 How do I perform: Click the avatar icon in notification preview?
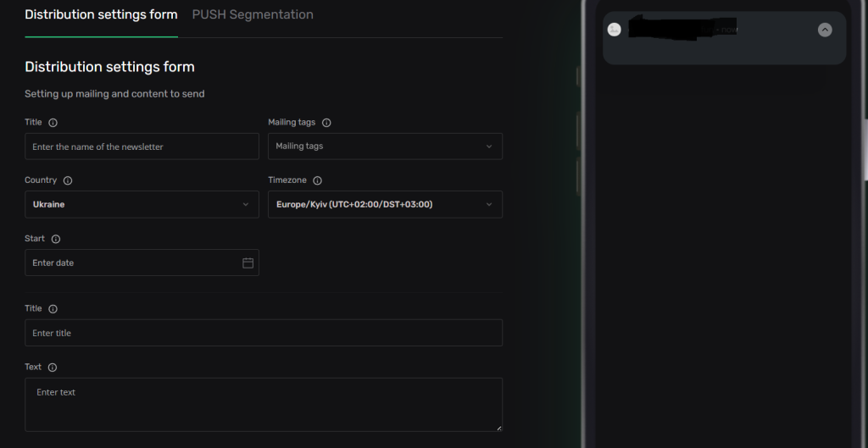click(615, 30)
